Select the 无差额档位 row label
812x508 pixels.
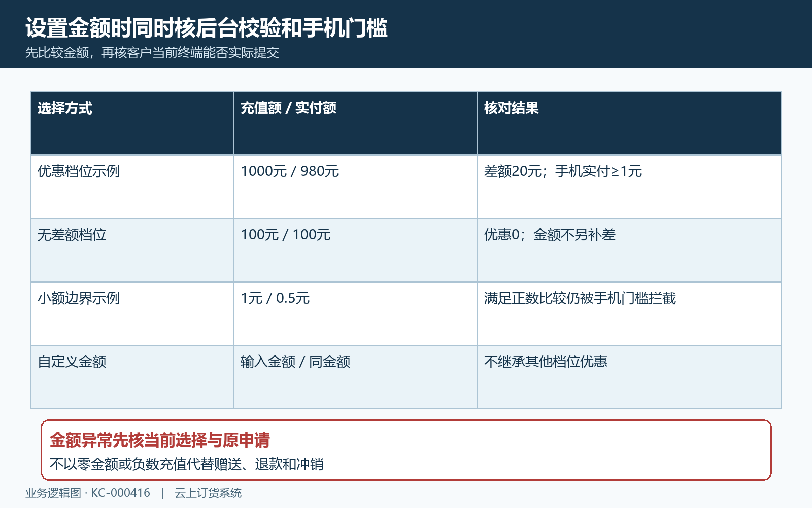(72, 235)
